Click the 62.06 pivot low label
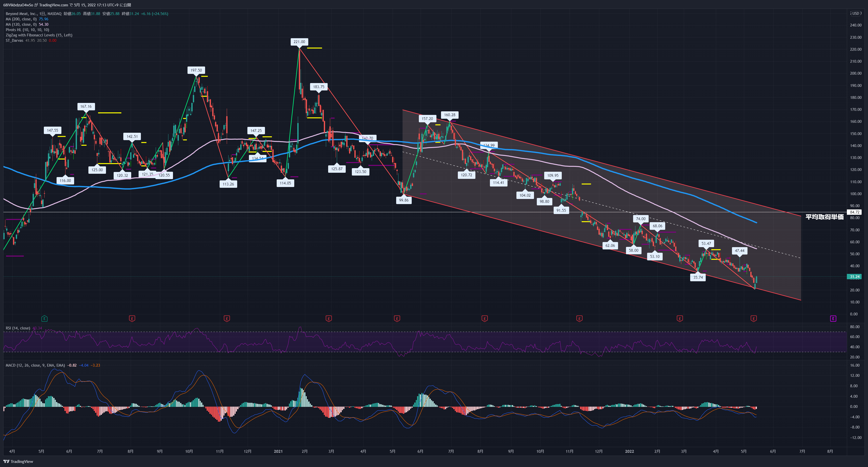Image resolution: width=868 pixels, height=467 pixels. pos(610,245)
